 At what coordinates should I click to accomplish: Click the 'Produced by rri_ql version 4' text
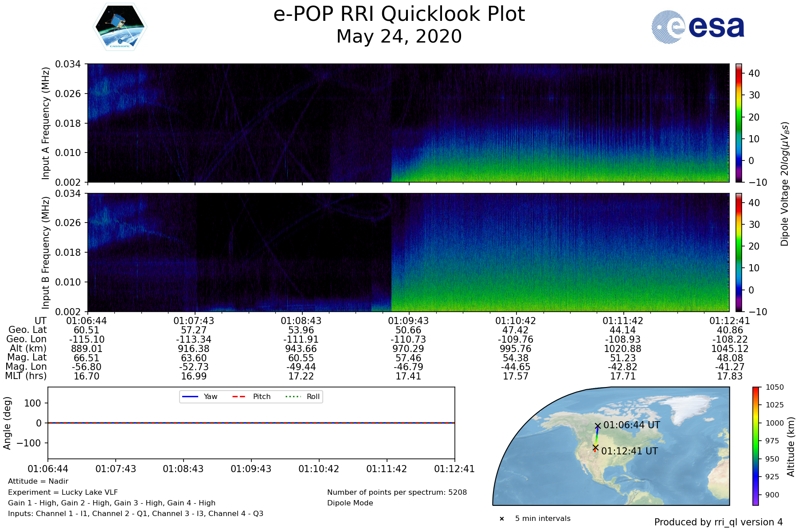718,522
